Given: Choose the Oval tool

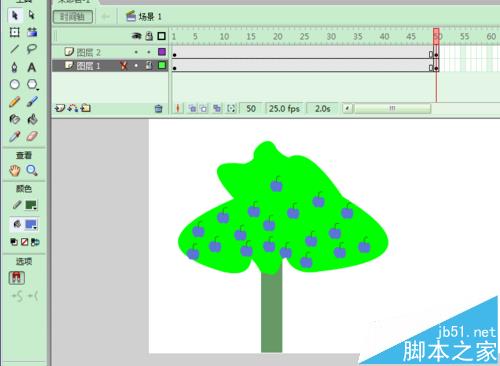Looking at the screenshot, I should (x=14, y=84).
